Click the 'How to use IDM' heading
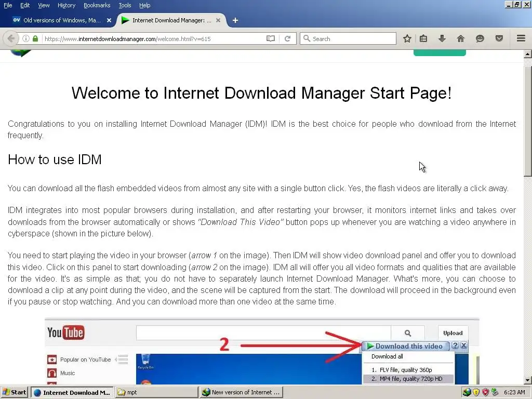Viewport: 532px width, 399px height. pos(55,159)
